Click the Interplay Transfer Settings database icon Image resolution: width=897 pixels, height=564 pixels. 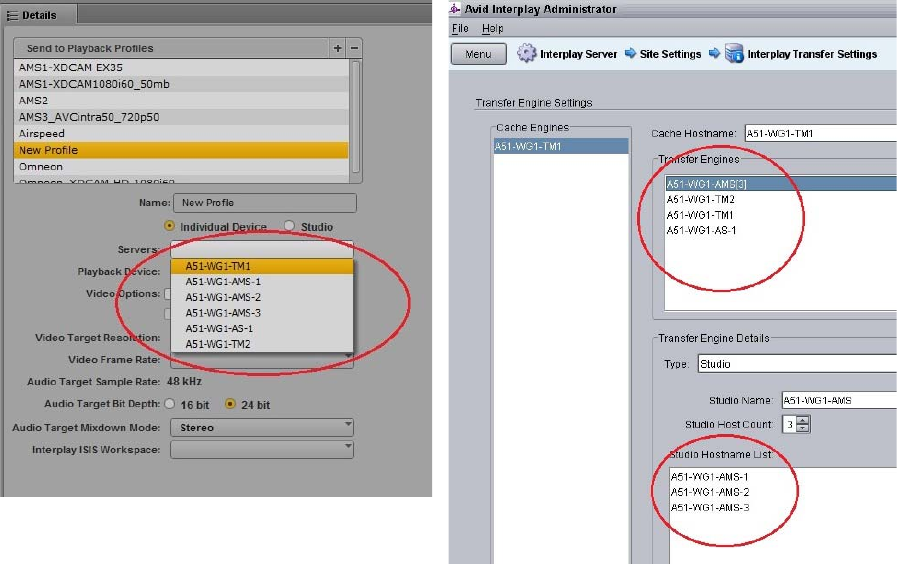(734, 53)
